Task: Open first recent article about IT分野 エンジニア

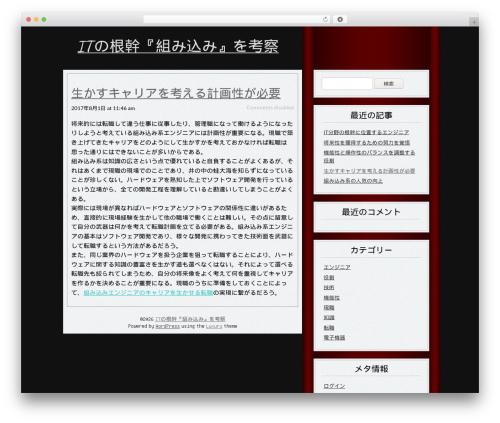Action: [366, 132]
